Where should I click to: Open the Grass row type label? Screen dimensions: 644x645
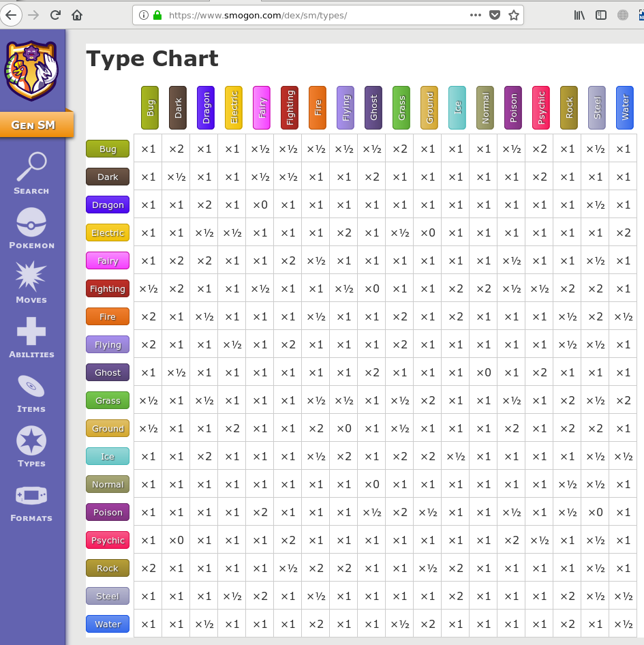[x=108, y=401]
